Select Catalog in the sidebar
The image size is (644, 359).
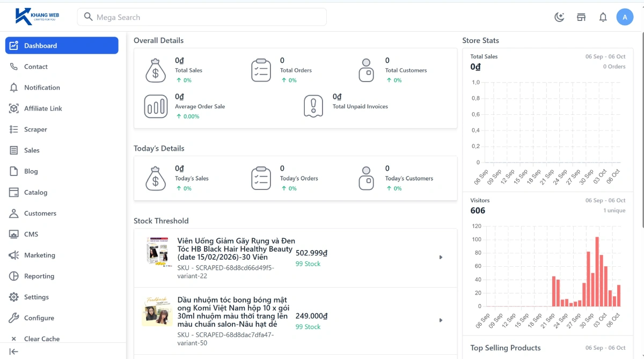pyautogui.click(x=35, y=192)
